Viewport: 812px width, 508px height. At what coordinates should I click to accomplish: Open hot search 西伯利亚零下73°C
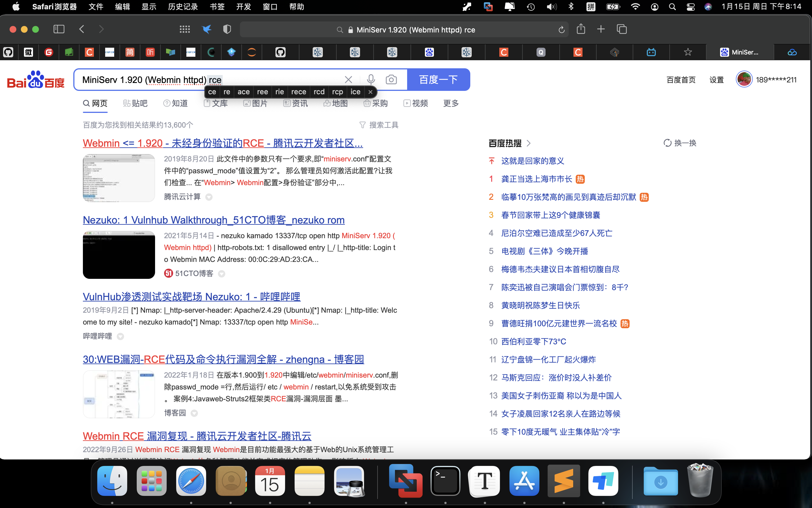point(533,342)
